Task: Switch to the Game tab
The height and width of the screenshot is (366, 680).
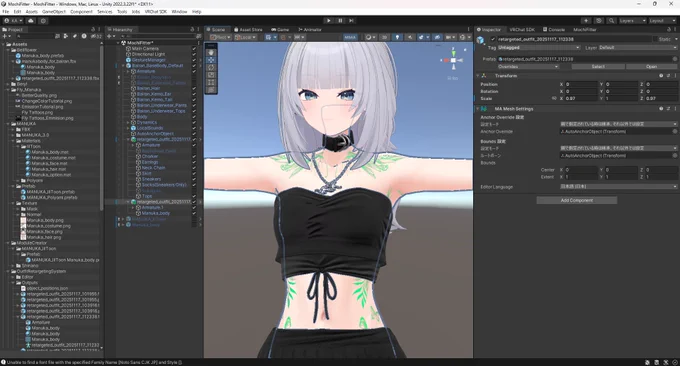Action: pyautogui.click(x=280, y=29)
